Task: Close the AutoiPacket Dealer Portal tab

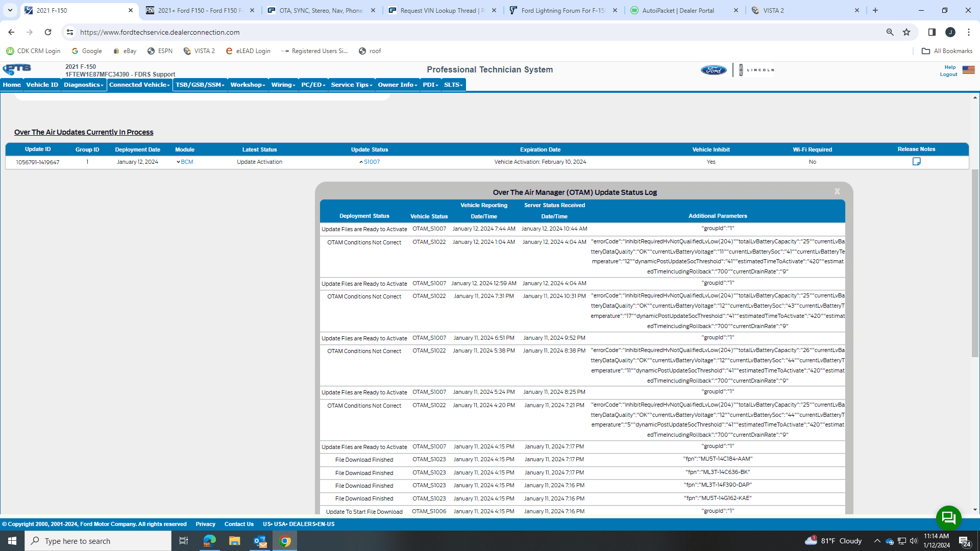Action: coord(736,10)
